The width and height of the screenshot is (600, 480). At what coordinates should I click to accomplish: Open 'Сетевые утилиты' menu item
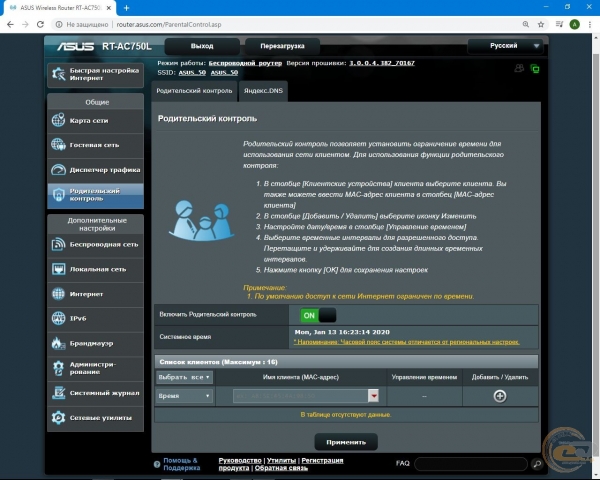(95, 418)
